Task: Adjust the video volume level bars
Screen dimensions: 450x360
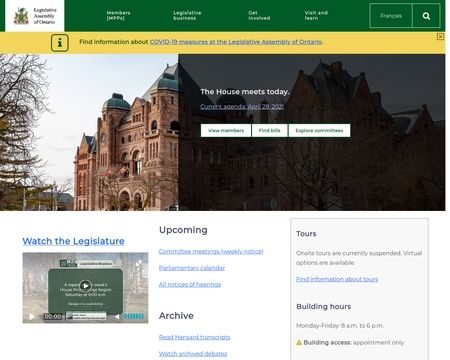Action: point(134,316)
